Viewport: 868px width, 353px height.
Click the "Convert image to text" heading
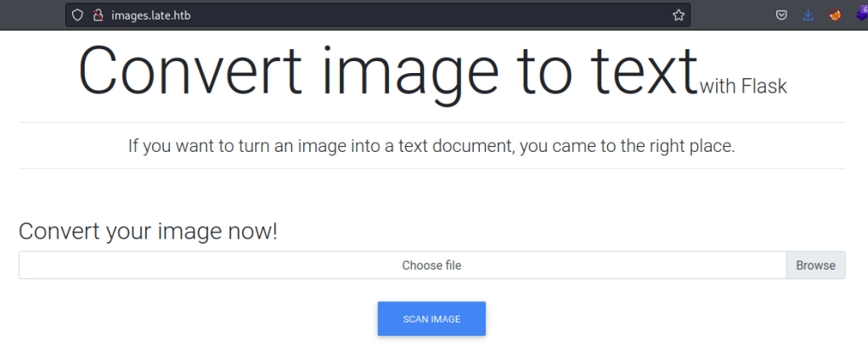(388, 70)
